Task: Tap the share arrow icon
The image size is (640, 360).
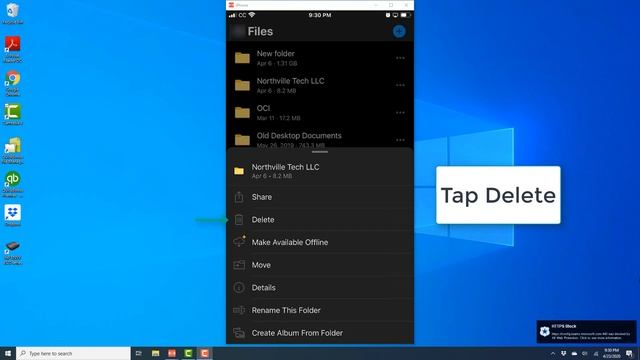Action: coord(239,197)
